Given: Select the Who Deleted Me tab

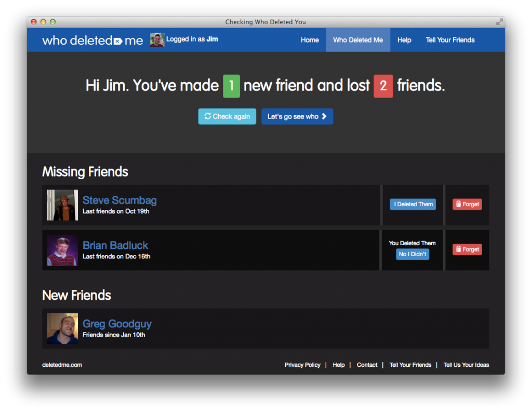Looking at the screenshot, I should [358, 40].
